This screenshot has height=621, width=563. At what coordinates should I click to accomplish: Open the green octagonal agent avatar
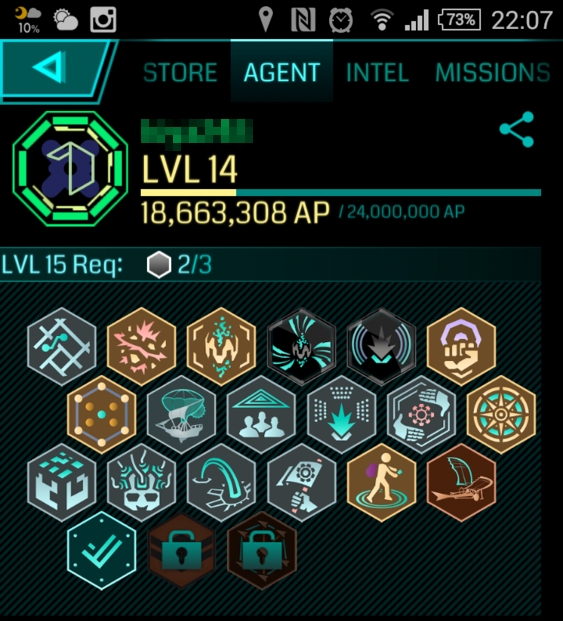(70, 169)
